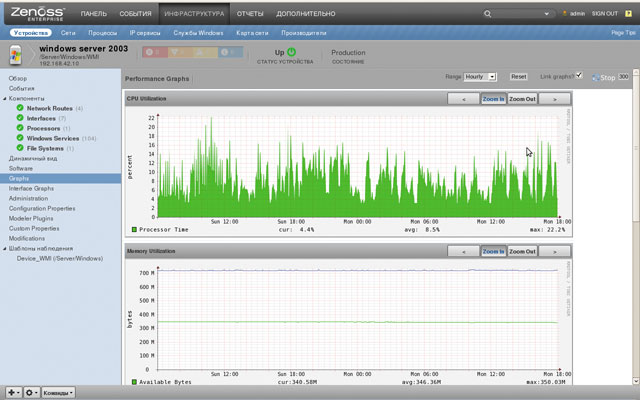This screenshot has height=400, width=640.
Task: Open the Range Hourly dropdown
Action: [480, 77]
